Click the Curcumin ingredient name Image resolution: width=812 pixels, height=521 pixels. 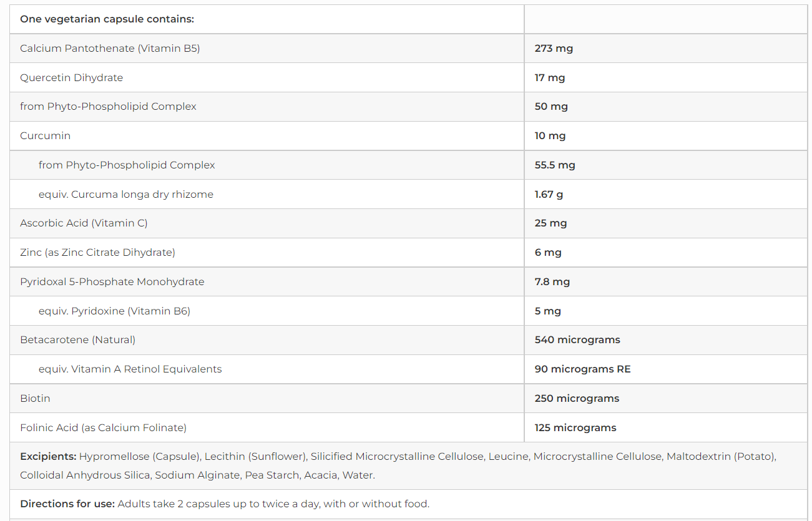(45, 135)
